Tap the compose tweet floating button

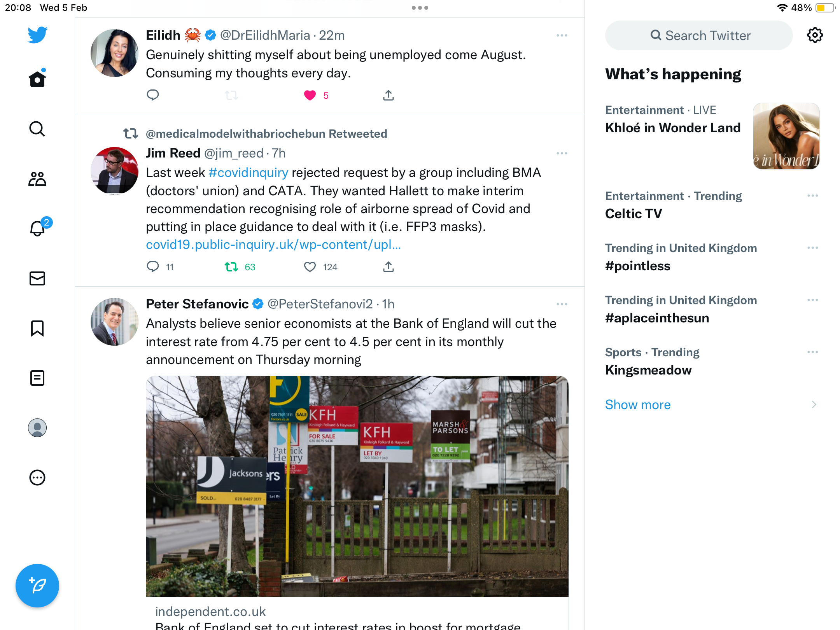click(37, 586)
